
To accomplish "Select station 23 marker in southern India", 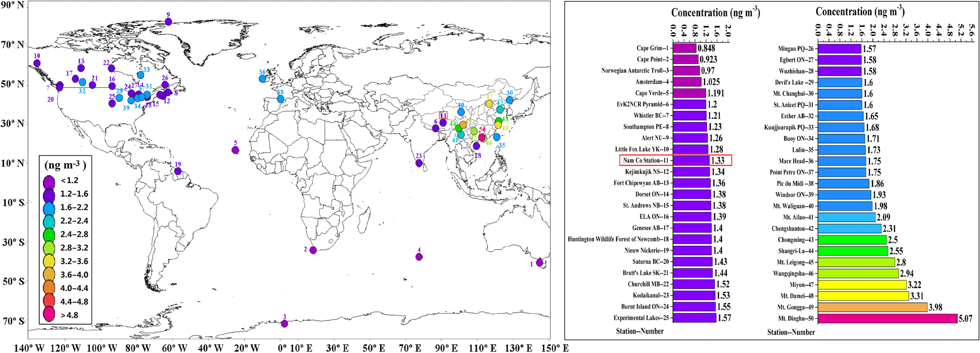I will 419,163.
